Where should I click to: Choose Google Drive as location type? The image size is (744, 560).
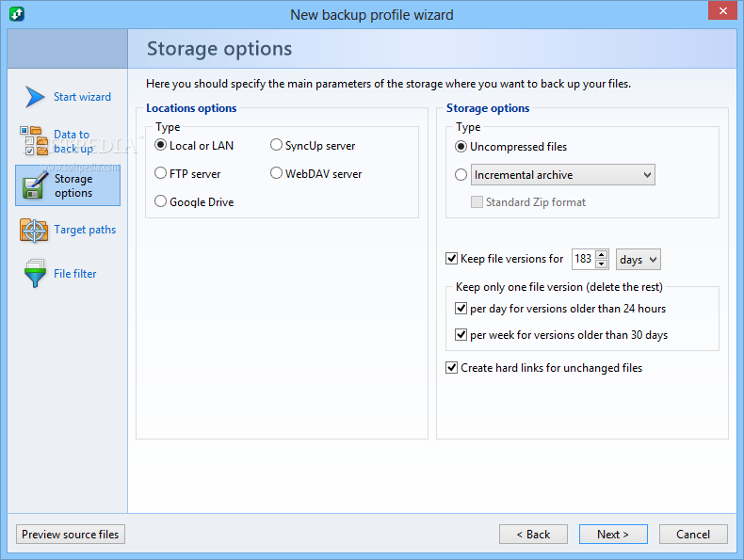point(161,201)
